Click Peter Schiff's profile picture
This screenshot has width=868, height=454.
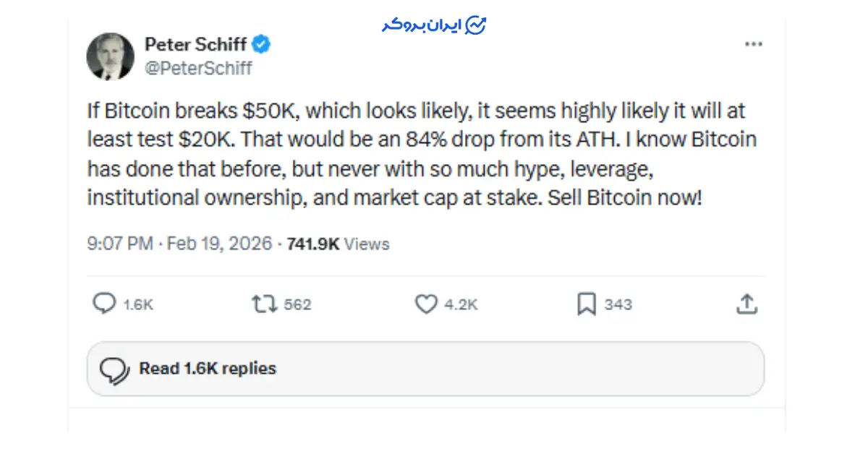point(110,56)
